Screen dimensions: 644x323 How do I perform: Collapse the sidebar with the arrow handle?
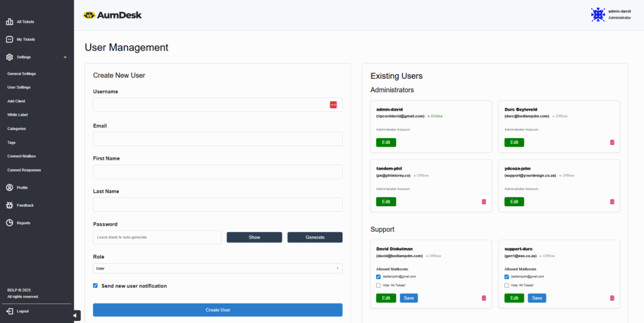tap(75, 315)
